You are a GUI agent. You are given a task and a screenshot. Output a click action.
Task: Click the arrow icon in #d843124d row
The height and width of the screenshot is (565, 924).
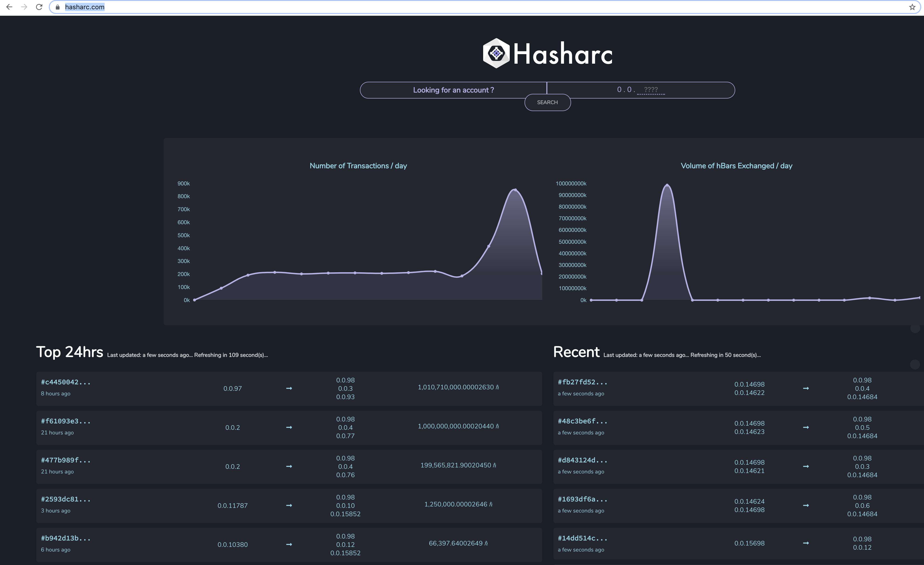tap(806, 466)
